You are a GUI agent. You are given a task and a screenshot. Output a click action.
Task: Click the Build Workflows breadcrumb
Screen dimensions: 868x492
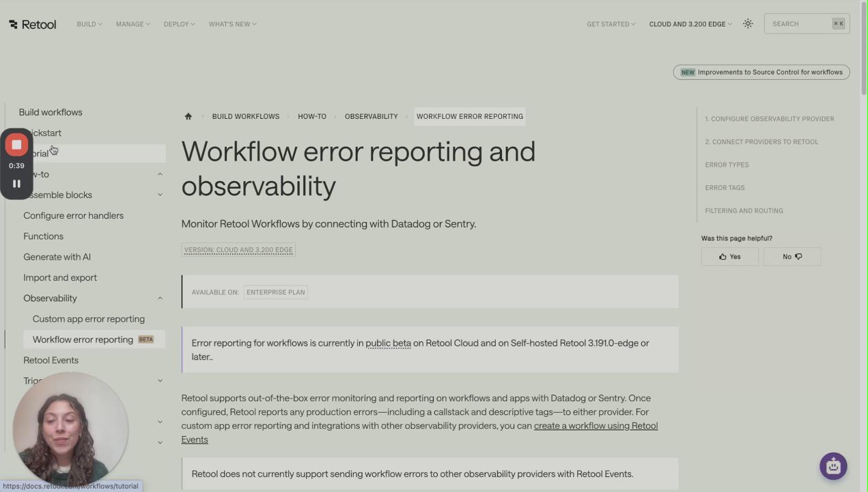(x=246, y=116)
